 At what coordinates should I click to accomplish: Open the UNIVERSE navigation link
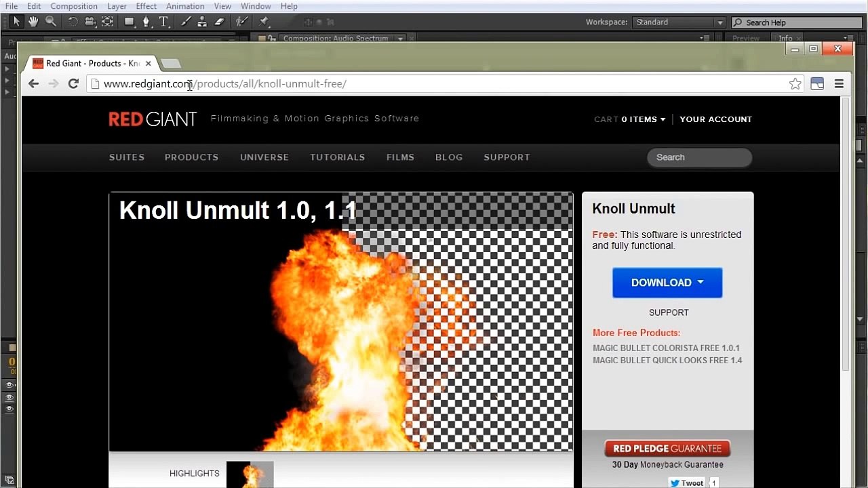coord(264,157)
